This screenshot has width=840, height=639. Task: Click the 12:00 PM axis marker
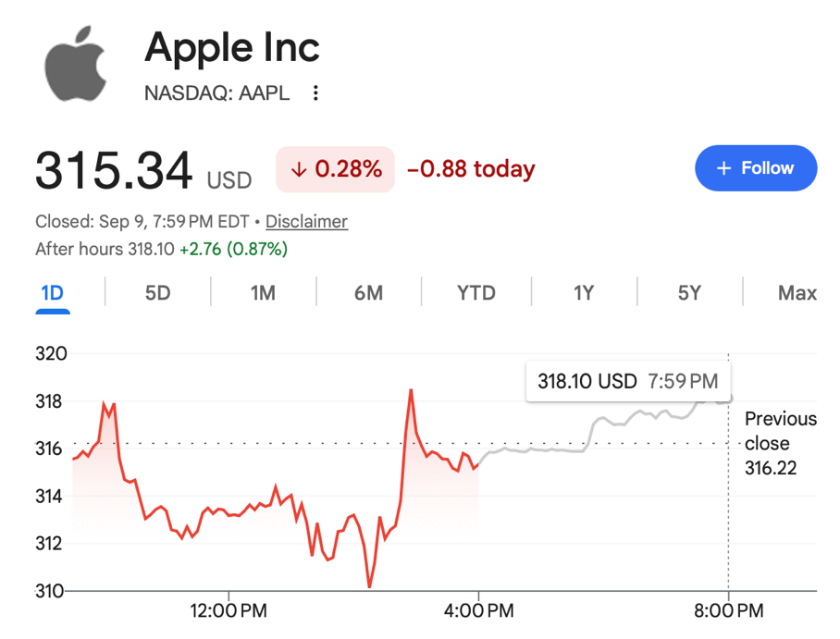229,610
